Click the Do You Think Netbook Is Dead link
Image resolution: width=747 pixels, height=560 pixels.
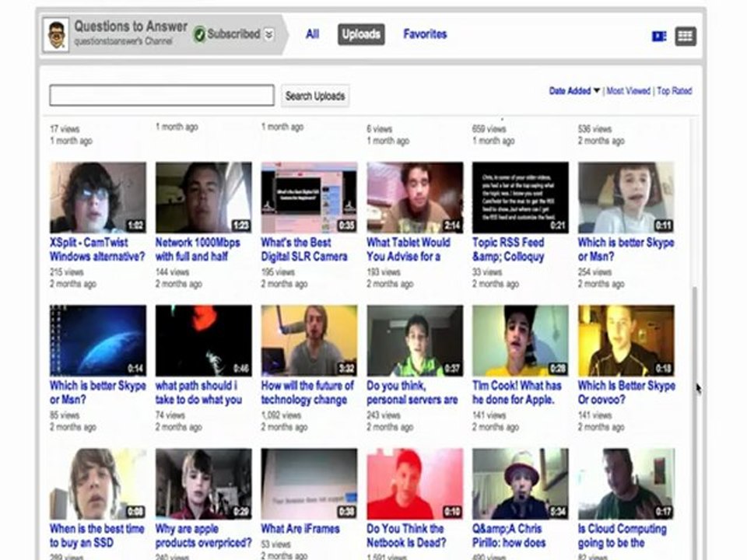[x=406, y=535]
